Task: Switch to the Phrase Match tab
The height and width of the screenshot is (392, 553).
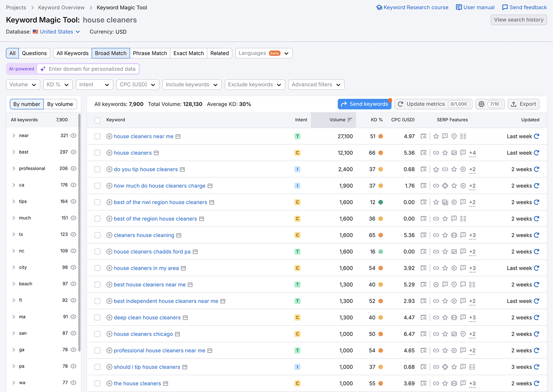Action: (x=150, y=53)
